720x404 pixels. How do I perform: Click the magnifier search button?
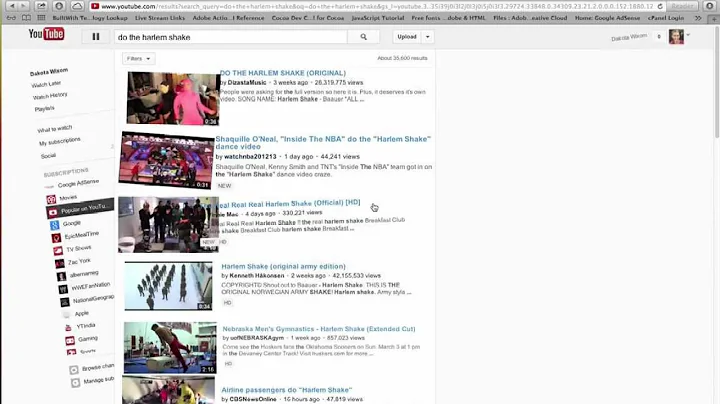(x=364, y=37)
